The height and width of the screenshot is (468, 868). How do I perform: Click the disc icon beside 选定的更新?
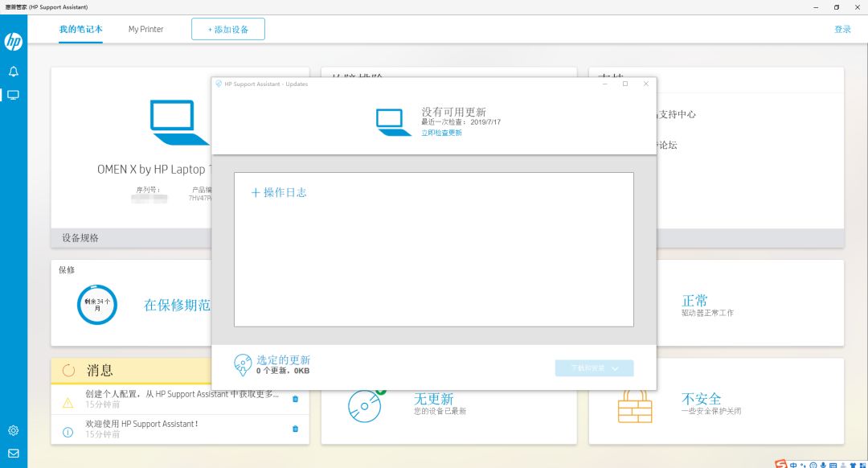243,365
